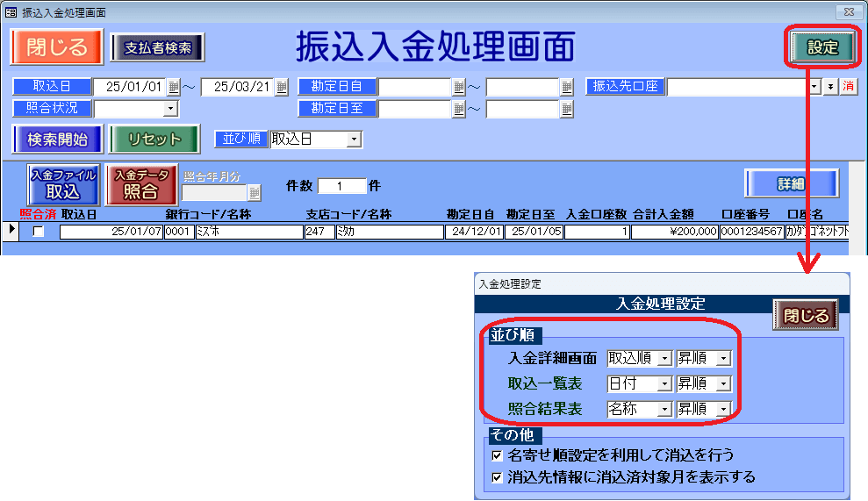Open calendar picker for 取込日 start date

174,87
